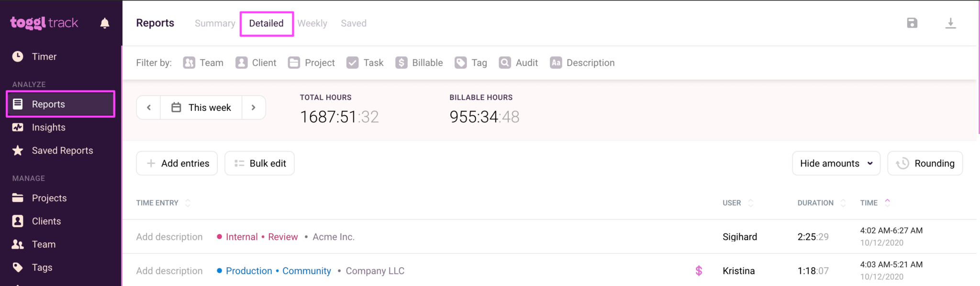Open the Project filter
Viewport: 980px width, 286px height.
click(x=311, y=62)
